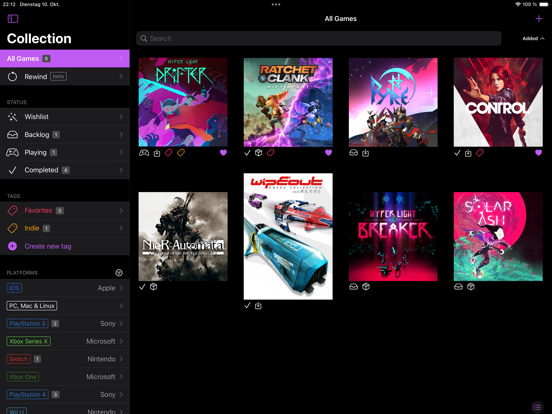
Task: Click Create new tag link
Action: 48,246
